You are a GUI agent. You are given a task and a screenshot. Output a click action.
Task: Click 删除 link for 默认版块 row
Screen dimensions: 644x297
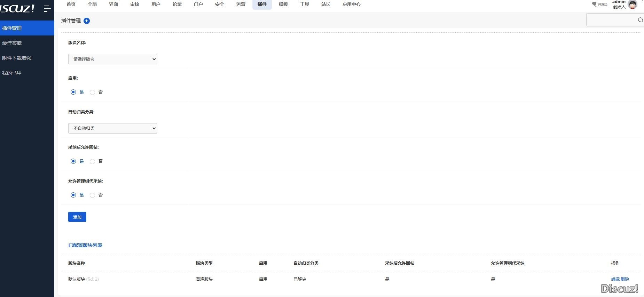(625, 279)
